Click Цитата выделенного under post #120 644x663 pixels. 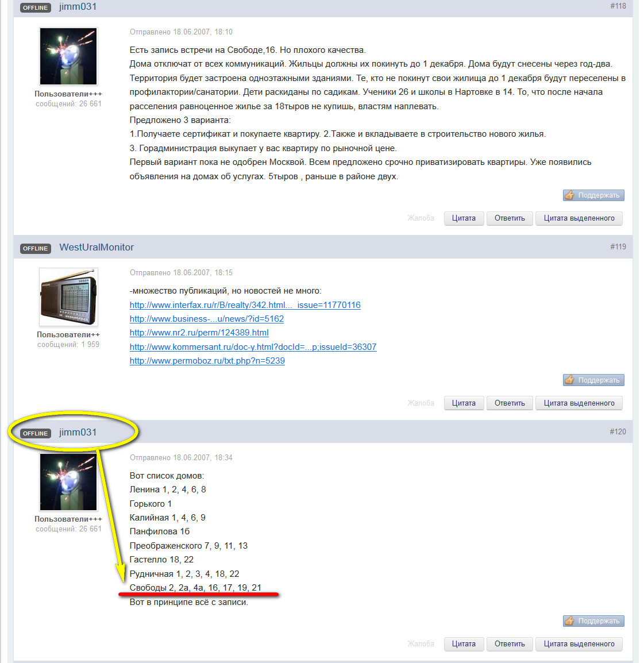(579, 643)
